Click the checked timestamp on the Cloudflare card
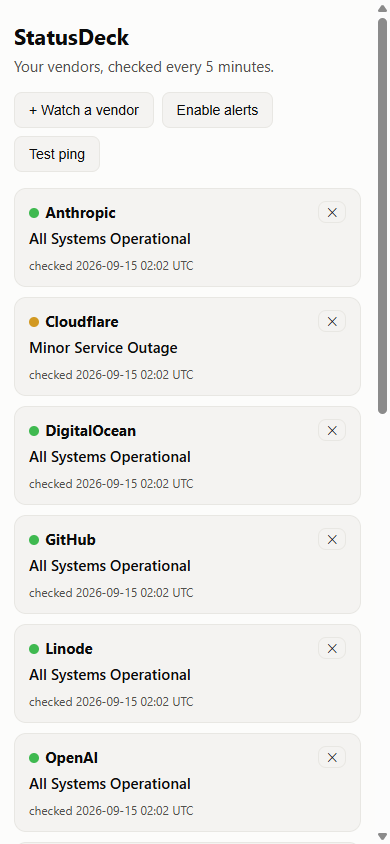This screenshot has width=390, height=844. [x=111, y=375]
